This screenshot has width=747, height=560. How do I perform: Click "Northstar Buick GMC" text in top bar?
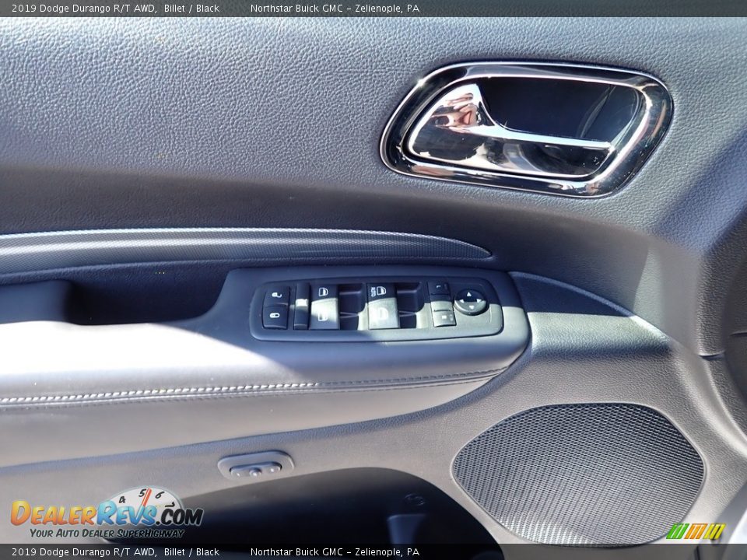(x=296, y=8)
